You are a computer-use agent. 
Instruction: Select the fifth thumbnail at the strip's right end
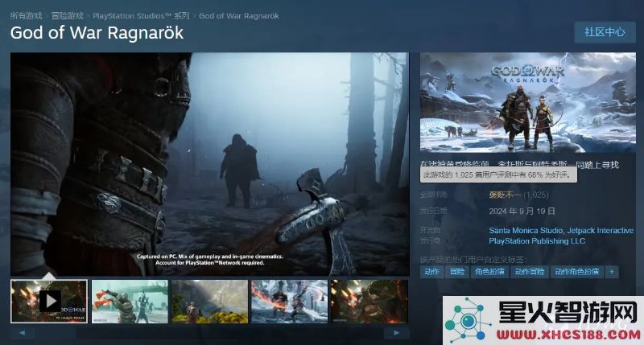(x=369, y=302)
